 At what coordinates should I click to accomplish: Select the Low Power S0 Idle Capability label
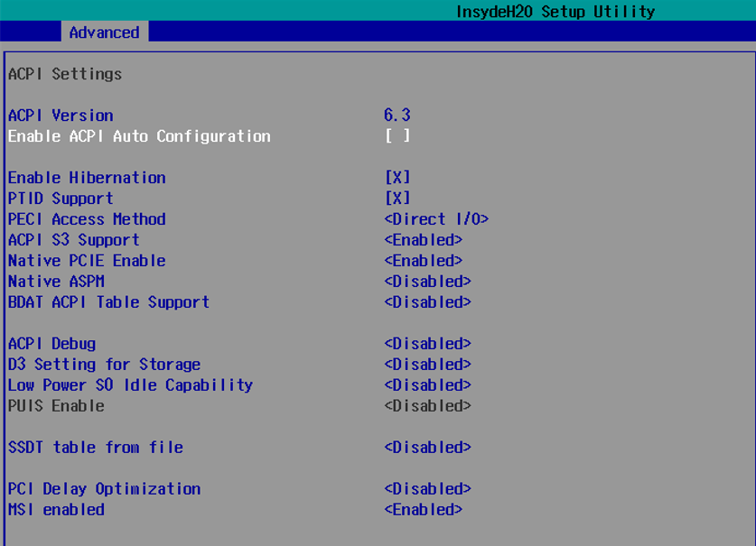130,385
